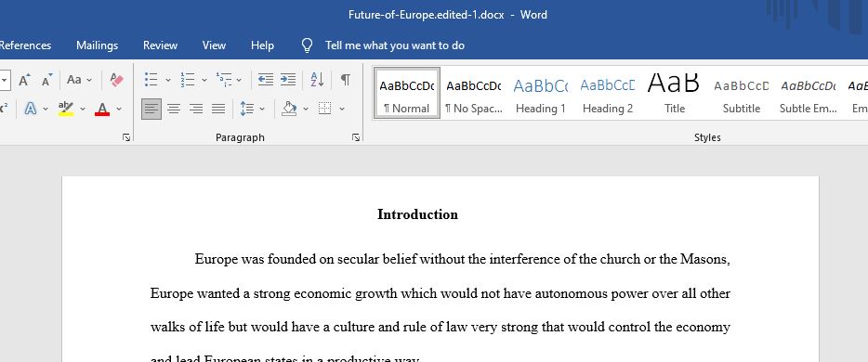The image size is (868, 362).
Task: Sort selected text alphabetically
Action: pyautogui.click(x=317, y=80)
